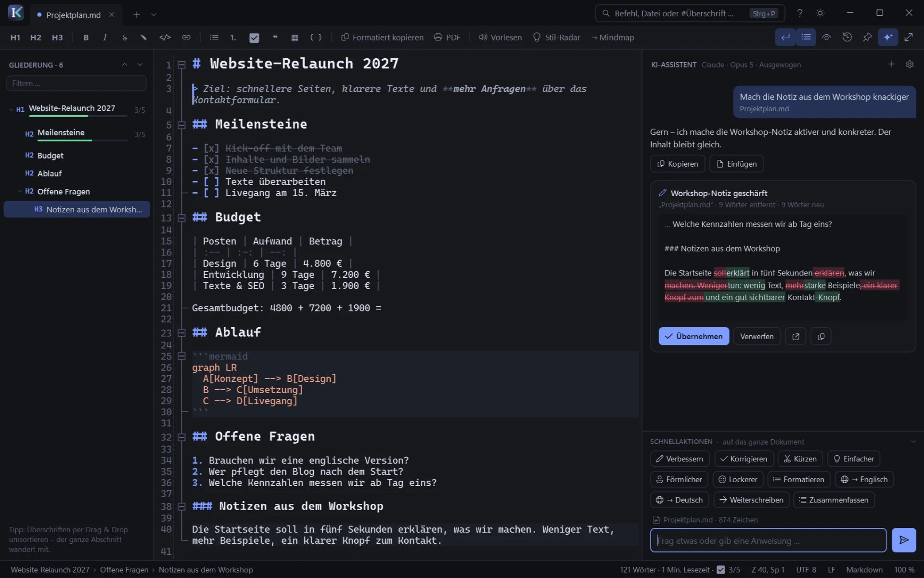This screenshot has height=578, width=924.
Task: Apply strikethrough formatting from the toolbar
Action: tap(125, 38)
